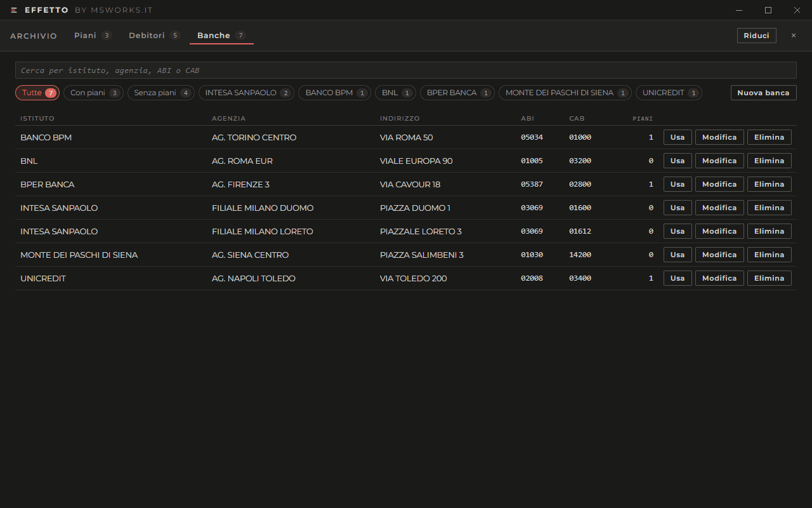Screen dimensions: 812x508
Task: Delete the MONTE DEI PASCHI DI SIENA row
Action: click(x=769, y=255)
